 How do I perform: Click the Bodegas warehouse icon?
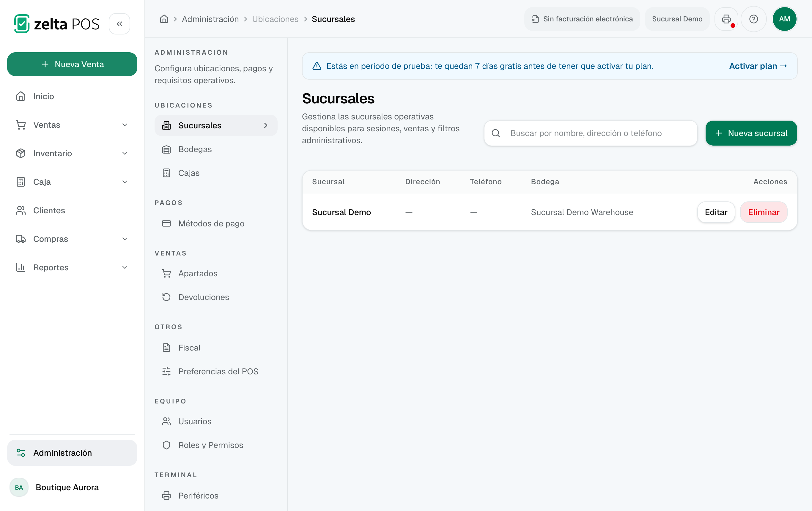point(166,149)
